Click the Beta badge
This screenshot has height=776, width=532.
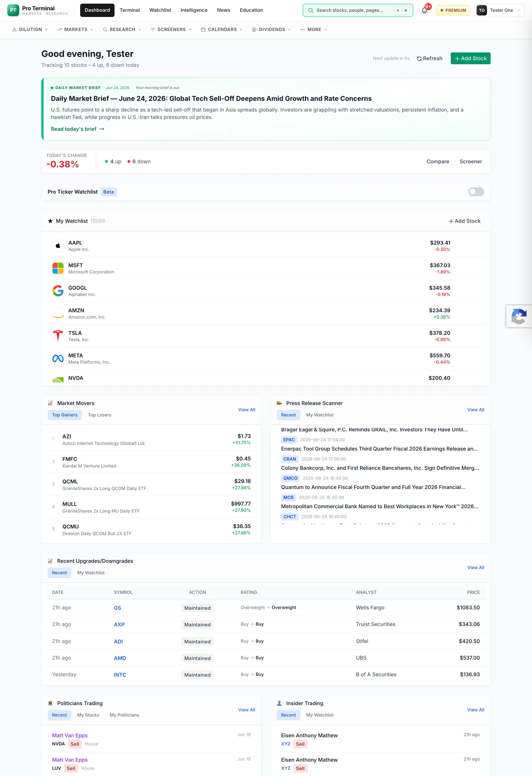point(108,192)
